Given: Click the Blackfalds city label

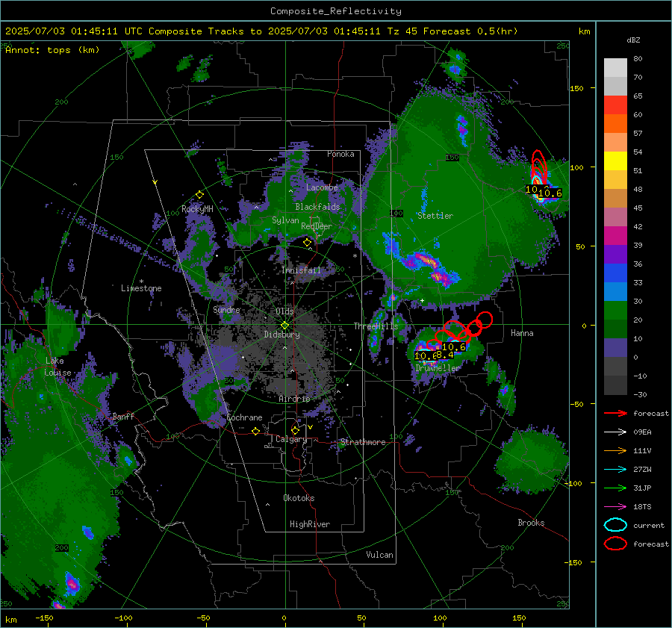Looking at the screenshot, I should coord(317,207).
